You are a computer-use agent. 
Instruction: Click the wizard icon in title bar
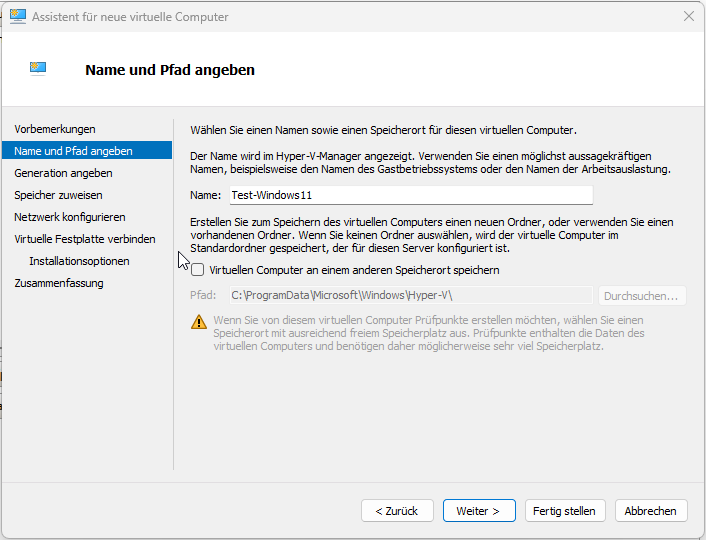[x=18, y=17]
